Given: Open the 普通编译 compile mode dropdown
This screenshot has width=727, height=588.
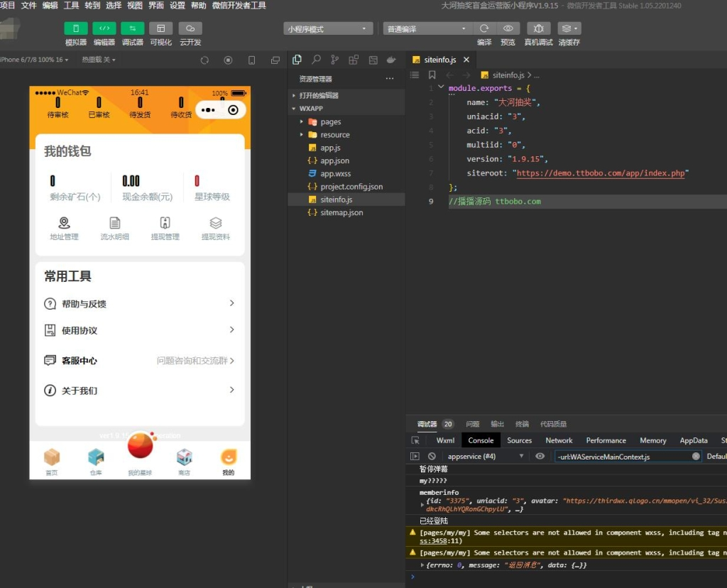Looking at the screenshot, I should pos(427,28).
